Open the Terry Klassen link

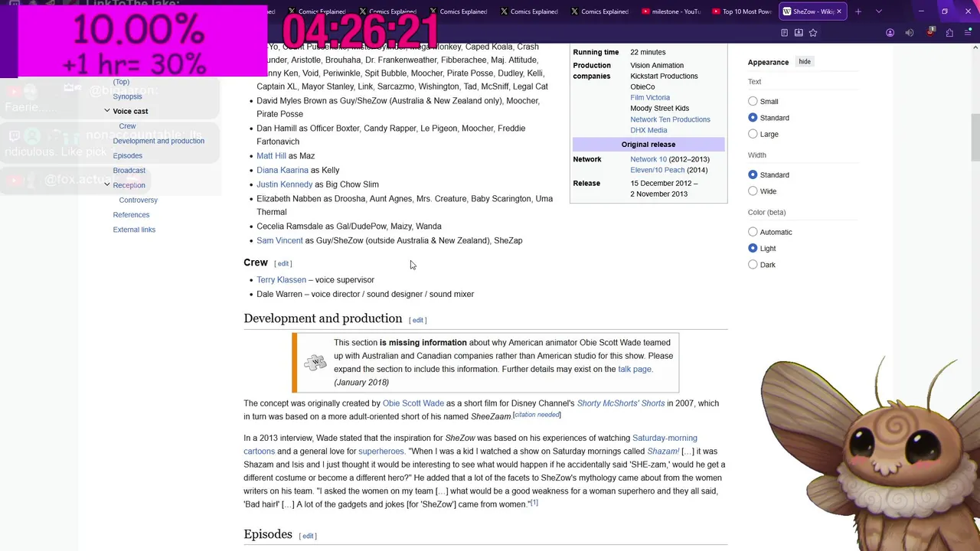point(281,280)
